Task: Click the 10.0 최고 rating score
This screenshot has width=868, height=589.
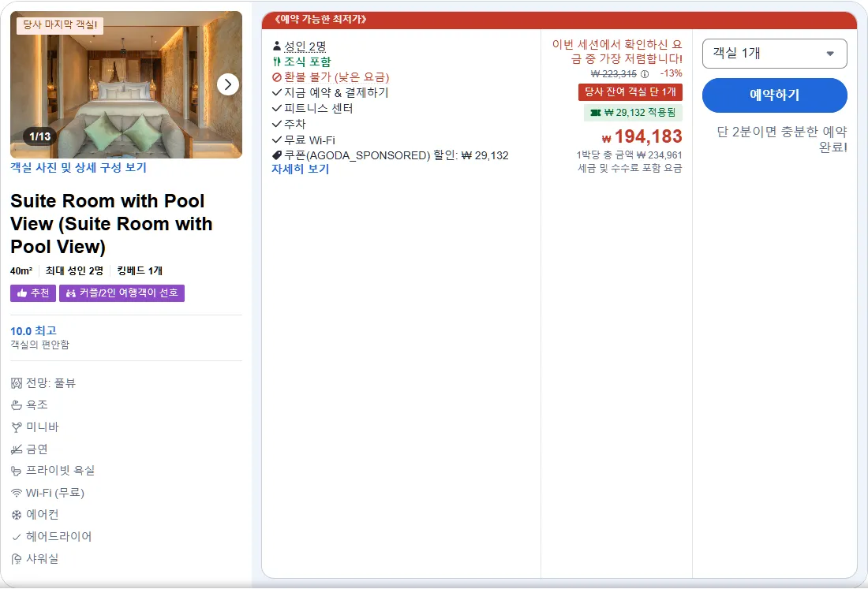Action: [x=33, y=330]
